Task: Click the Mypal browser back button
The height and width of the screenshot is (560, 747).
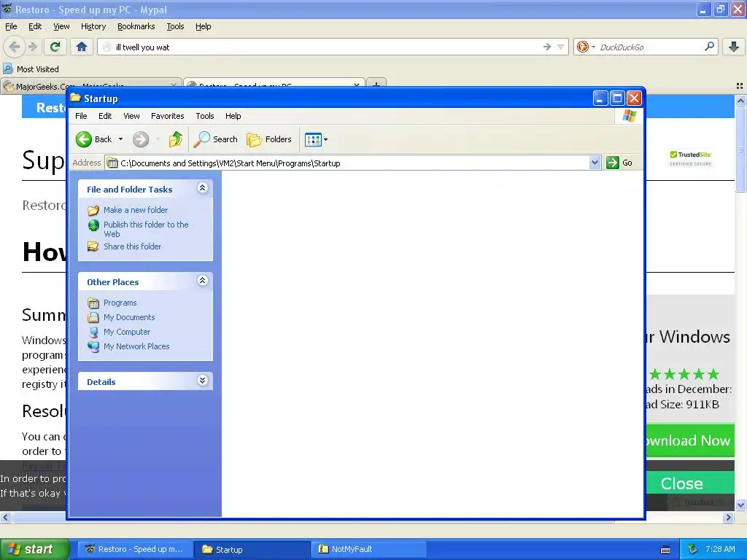Action: [15, 47]
